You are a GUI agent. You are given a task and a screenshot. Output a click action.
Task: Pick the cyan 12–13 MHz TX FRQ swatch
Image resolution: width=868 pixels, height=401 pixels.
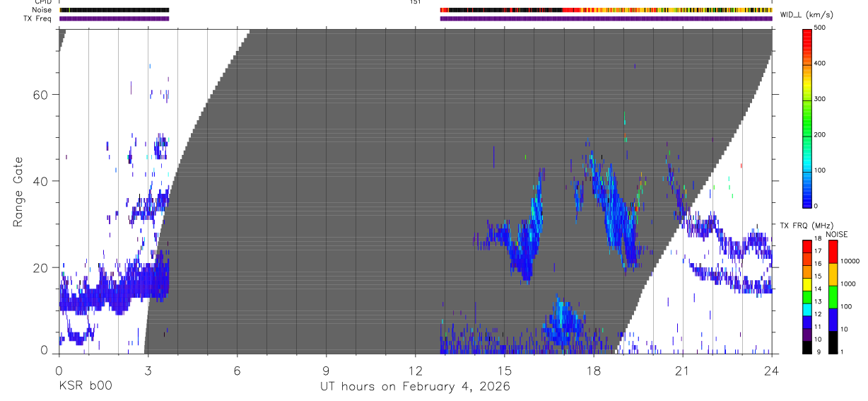(x=807, y=310)
